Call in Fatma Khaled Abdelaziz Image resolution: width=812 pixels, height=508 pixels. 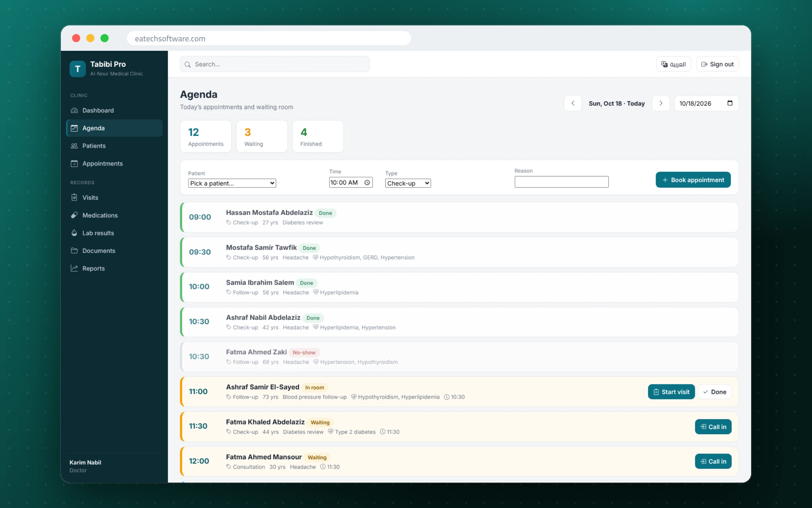tap(713, 427)
